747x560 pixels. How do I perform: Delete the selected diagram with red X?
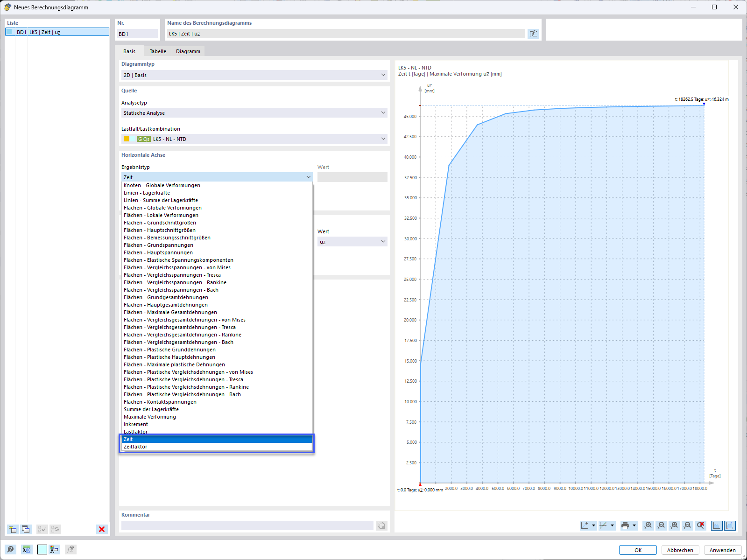coord(102,529)
